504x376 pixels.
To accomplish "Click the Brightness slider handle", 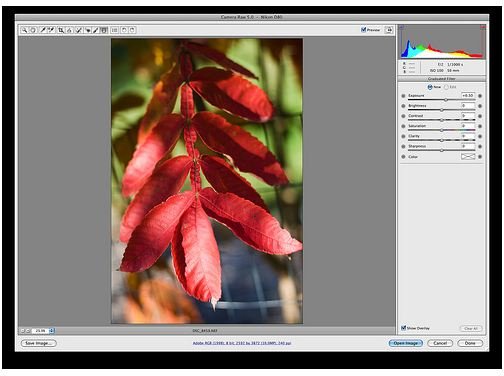I will pos(442,110).
